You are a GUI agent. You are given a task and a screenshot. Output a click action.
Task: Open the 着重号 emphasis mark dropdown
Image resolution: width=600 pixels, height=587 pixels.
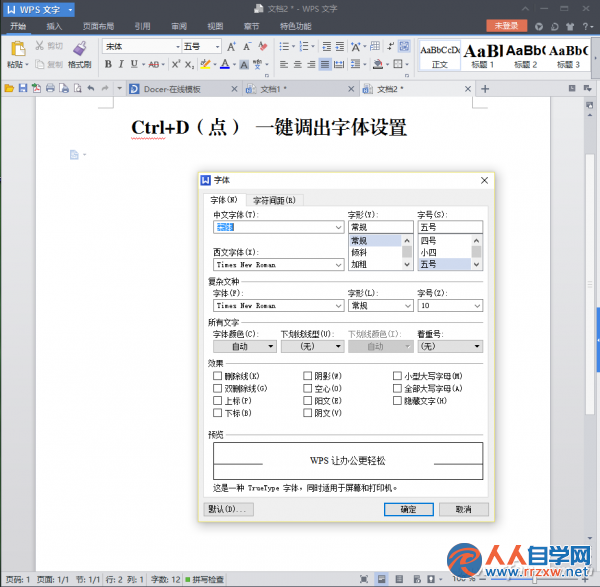[450, 346]
